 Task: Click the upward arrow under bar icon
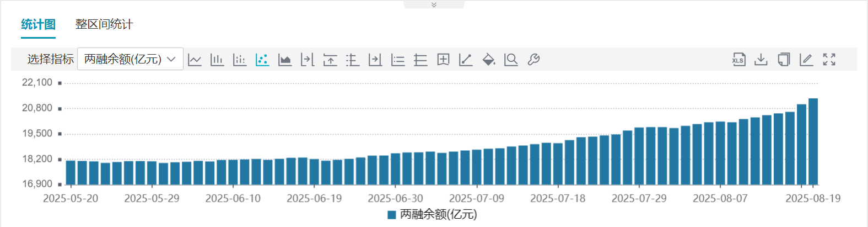coord(330,60)
